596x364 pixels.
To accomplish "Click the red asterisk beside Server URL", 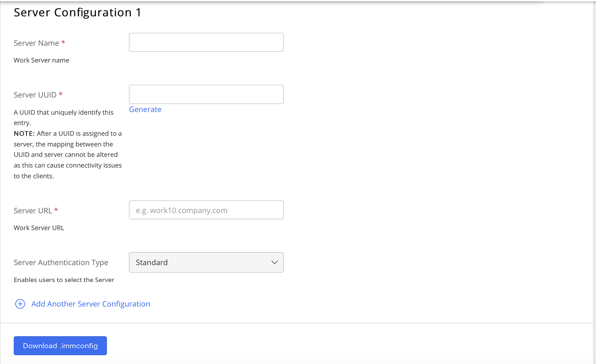I will [56, 210].
